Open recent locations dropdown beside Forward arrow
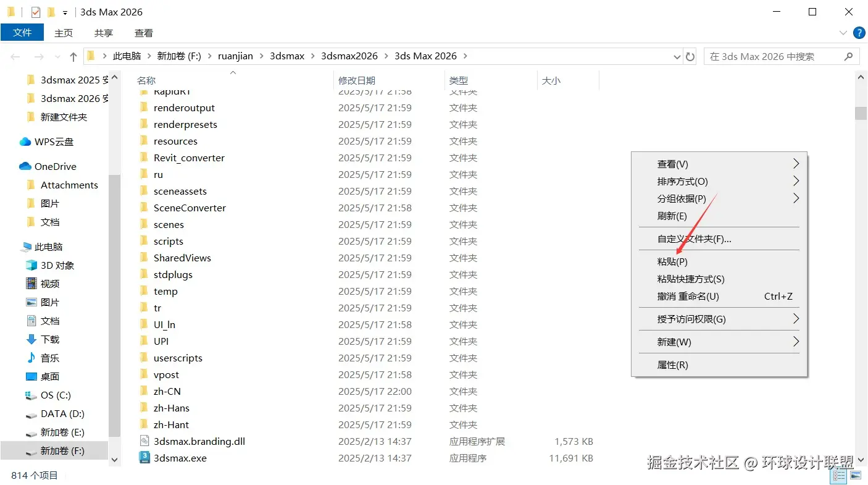Screen dimensions: 868x485 (x=58, y=57)
